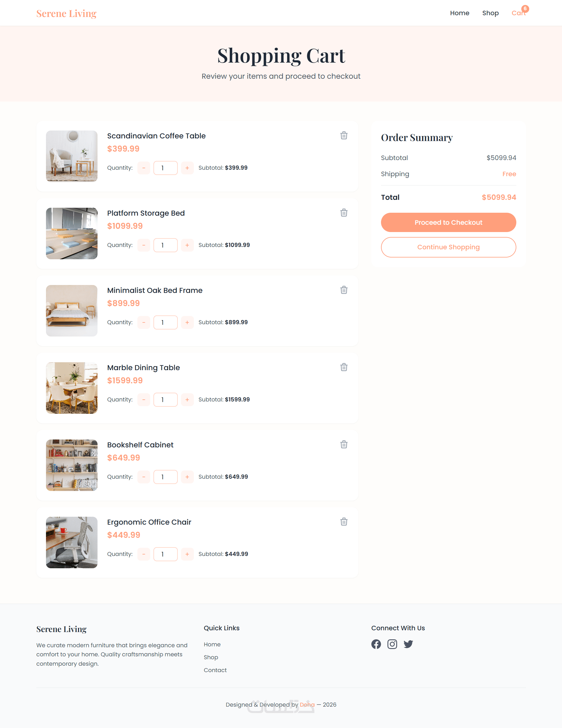This screenshot has height=728, width=562.
Task: Go to Home in top navigation
Action: coord(459,13)
